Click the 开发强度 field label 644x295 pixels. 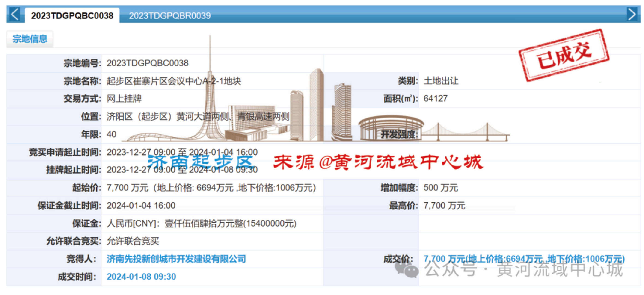pos(399,134)
